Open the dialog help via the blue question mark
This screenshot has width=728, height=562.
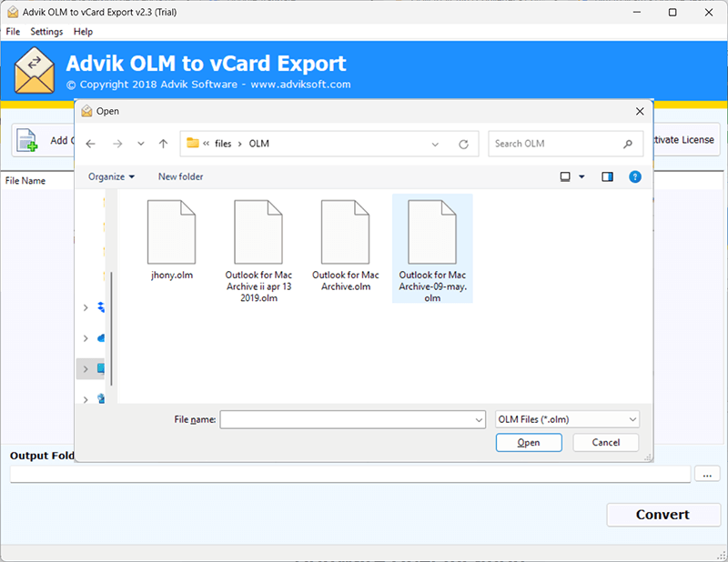(x=635, y=176)
